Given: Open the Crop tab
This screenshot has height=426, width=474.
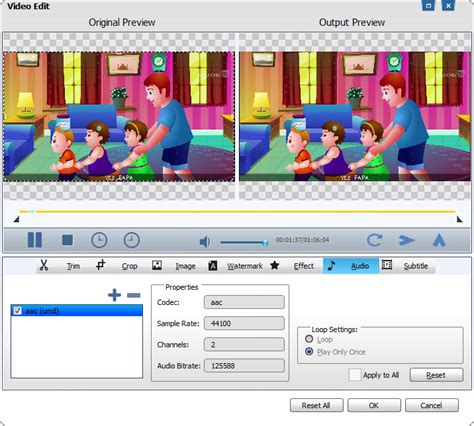Looking at the screenshot, I should click(129, 266).
